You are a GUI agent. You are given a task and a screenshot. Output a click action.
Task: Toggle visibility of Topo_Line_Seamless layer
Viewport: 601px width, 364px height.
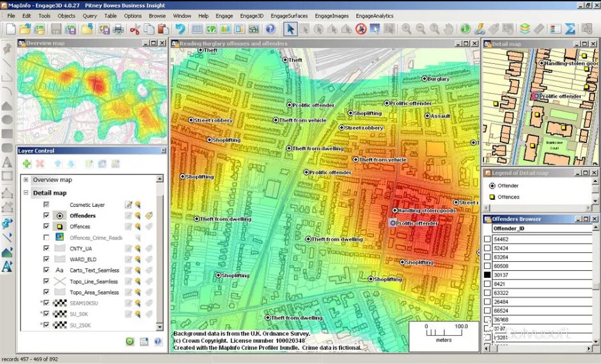click(47, 282)
